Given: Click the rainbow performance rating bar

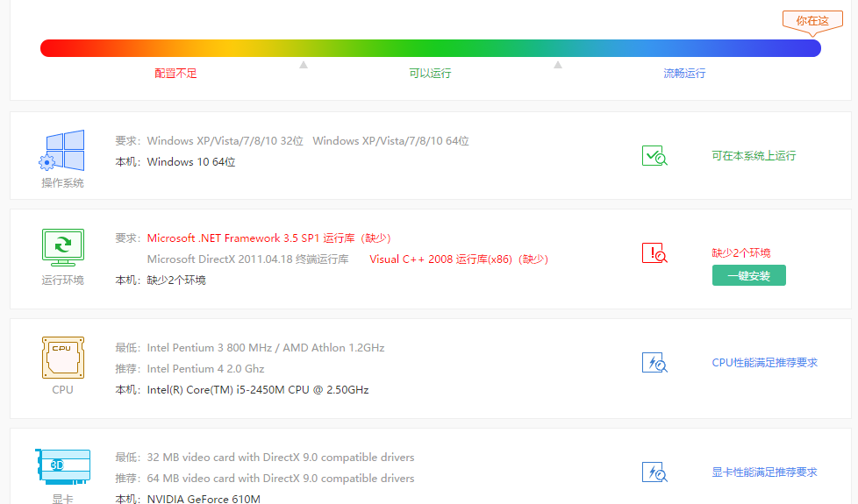Looking at the screenshot, I should pos(431,48).
